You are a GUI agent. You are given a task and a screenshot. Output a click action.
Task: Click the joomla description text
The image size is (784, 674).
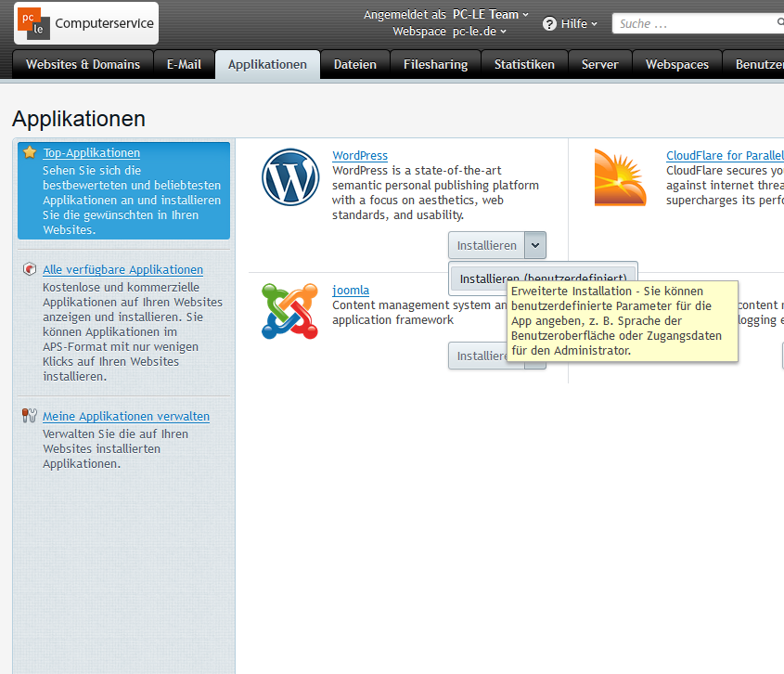(419, 312)
